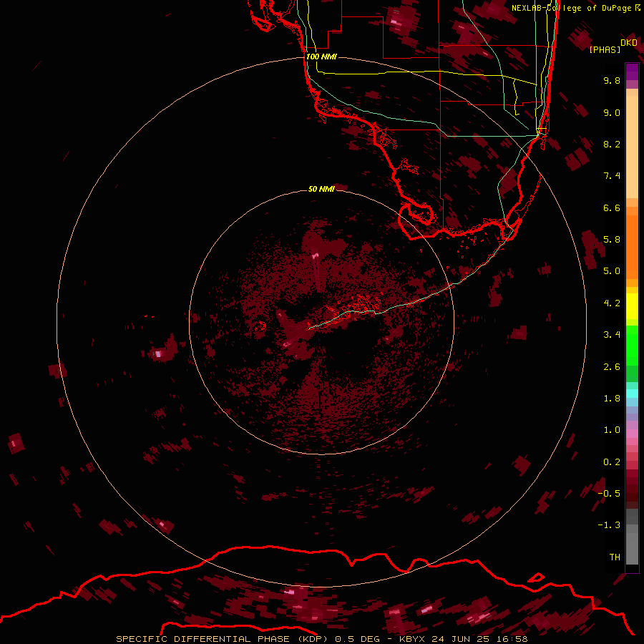Select the 3.4 color scale value

[x=612, y=335]
